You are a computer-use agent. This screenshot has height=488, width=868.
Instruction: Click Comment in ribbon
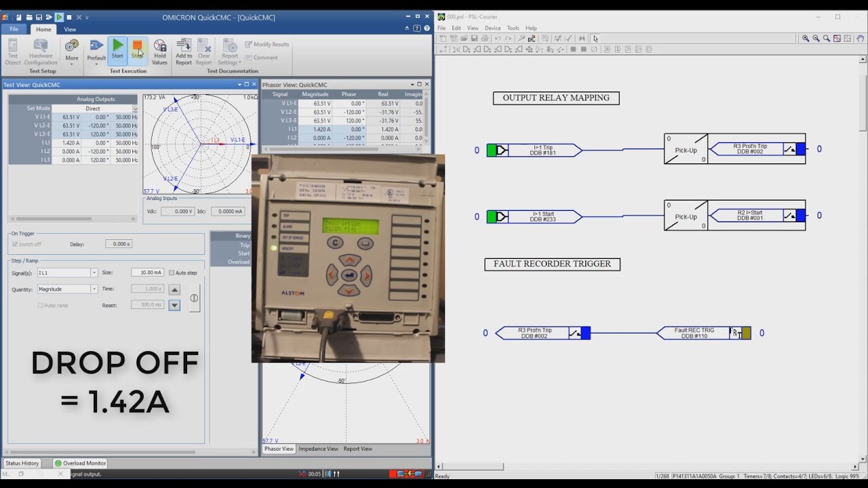pos(261,58)
